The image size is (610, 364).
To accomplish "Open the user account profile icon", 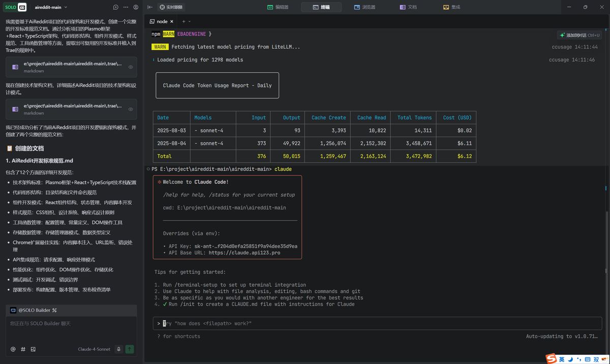I will coord(136,8).
